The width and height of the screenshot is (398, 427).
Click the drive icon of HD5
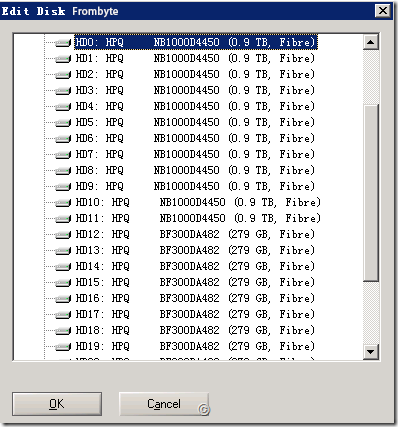63,122
